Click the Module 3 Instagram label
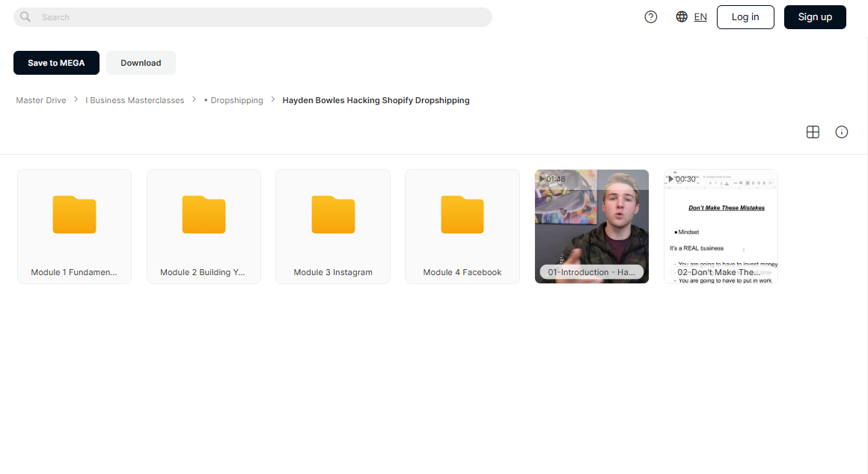The width and height of the screenshot is (868, 474). pos(333,272)
